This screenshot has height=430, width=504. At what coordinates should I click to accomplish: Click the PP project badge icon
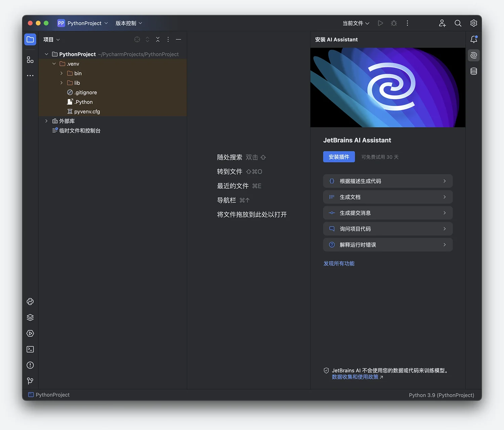61,23
